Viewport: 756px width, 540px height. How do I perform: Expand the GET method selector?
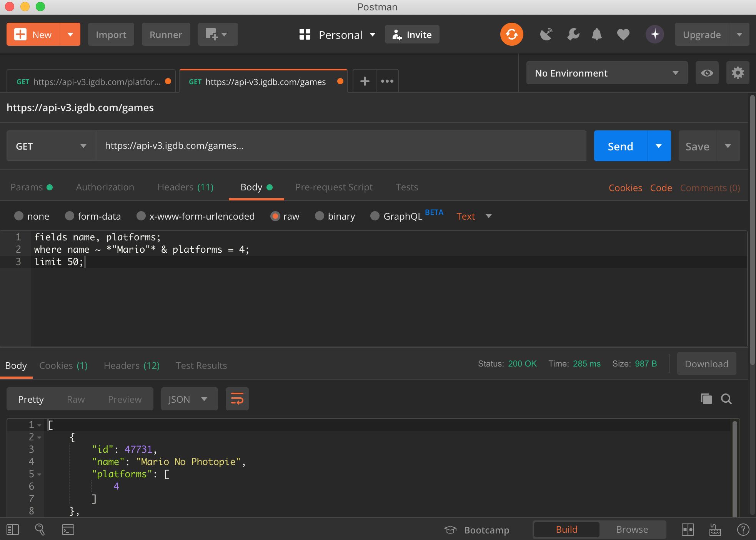click(51, 146)
